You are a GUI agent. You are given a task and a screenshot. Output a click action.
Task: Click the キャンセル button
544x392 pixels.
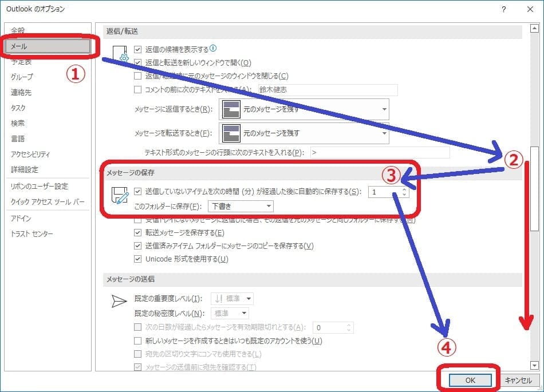(518, 380)
